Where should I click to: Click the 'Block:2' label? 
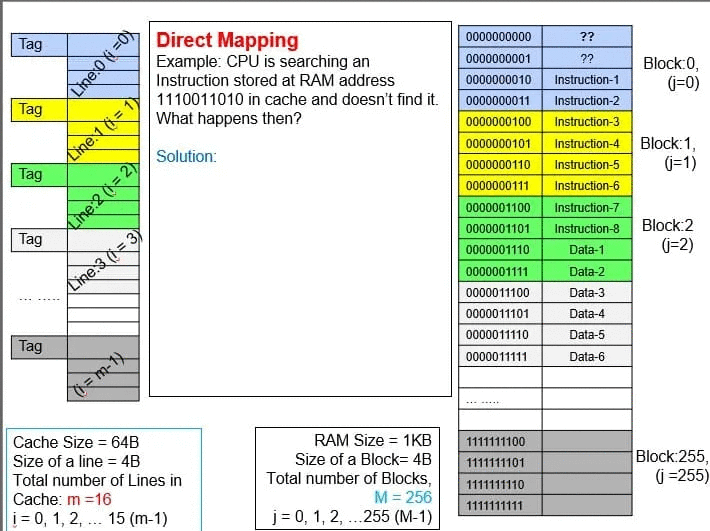tap(667, 225)
